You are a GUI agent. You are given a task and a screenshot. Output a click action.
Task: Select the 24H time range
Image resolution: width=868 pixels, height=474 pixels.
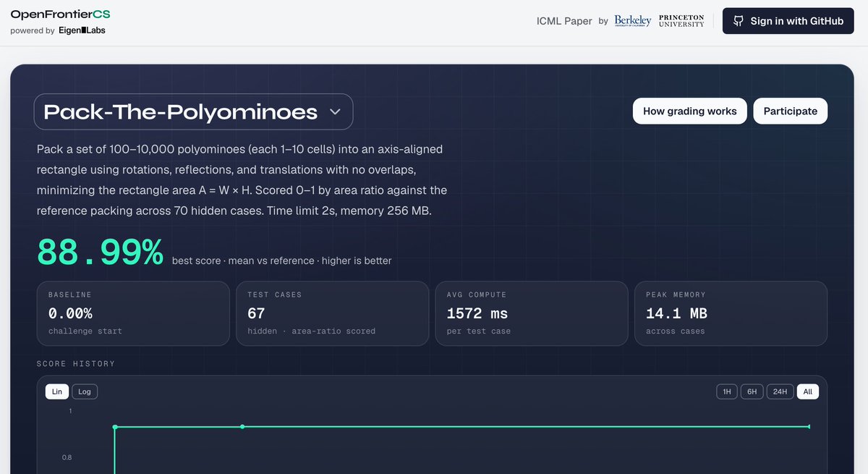click(780, 392)
